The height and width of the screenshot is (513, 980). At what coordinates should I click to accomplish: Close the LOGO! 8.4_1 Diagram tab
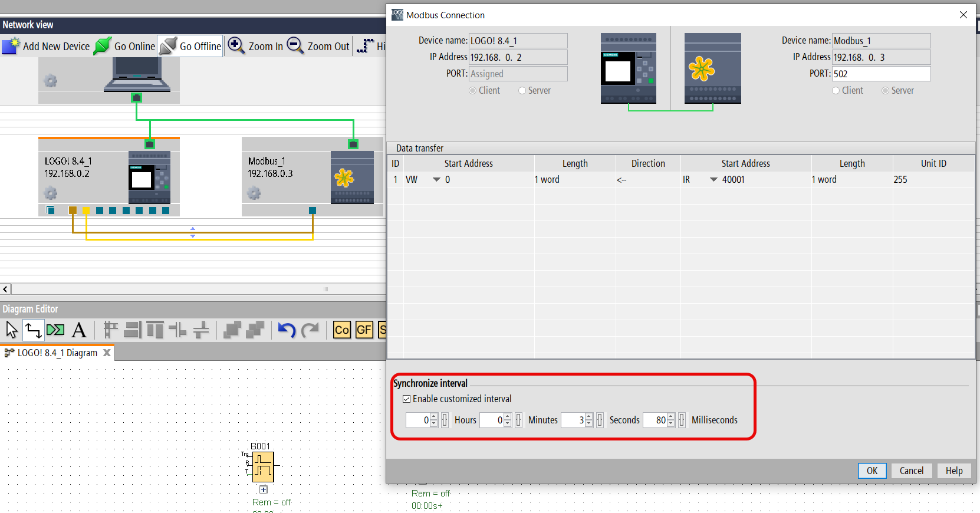coord(107,353)
